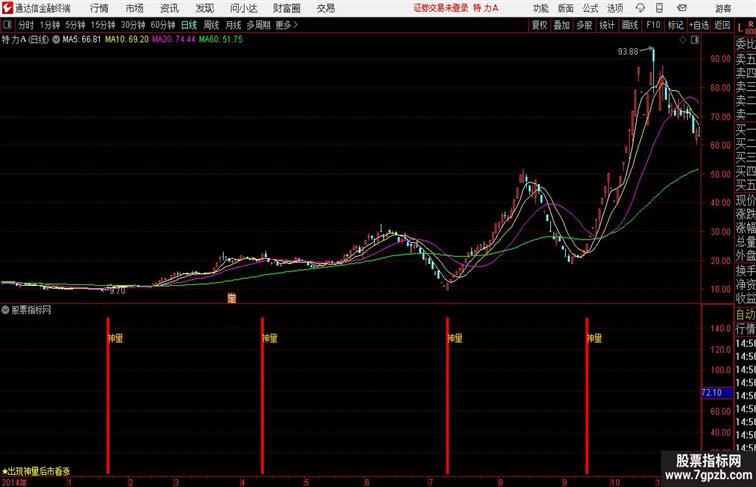The height and width of the screenshot is (487, 756).
Task: Click the 自动 tab in the side panel
Action: click(745, 314)
